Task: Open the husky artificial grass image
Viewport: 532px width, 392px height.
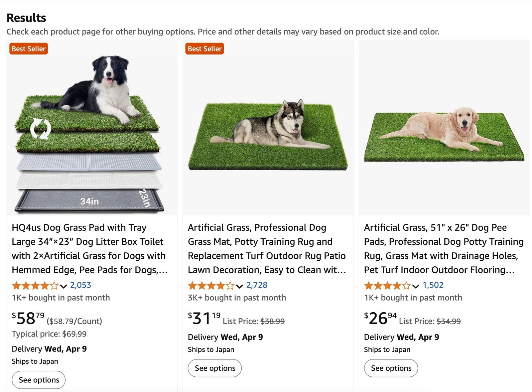Action: click(x=268, y=133)
